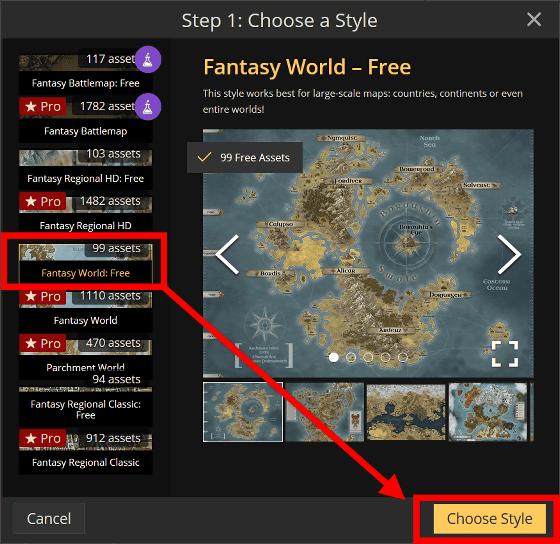Select the first carousel dot indicator
Viewport: 560px width, 544px height.
click(334, 357)
